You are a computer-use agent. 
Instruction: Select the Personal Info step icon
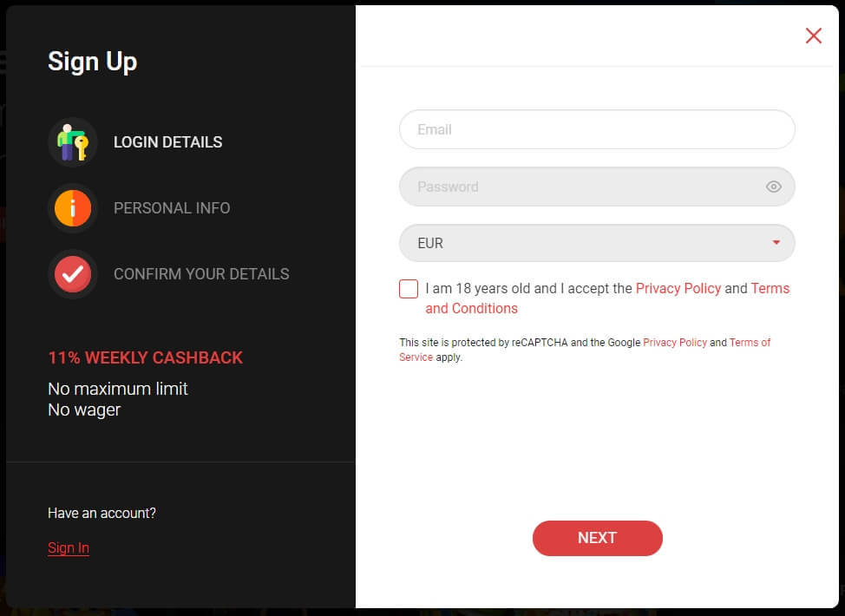point(73,208)
